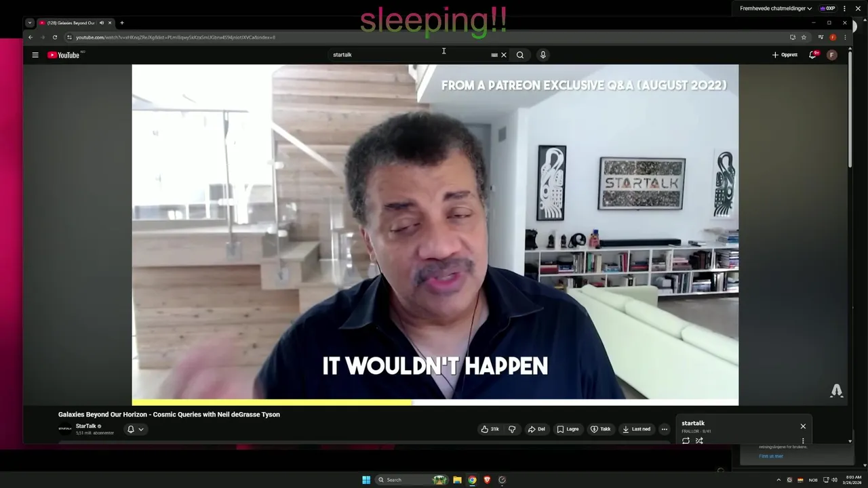Close the Galaxies Beyond Our tab
868x488 pixels.
pos(110,22)
